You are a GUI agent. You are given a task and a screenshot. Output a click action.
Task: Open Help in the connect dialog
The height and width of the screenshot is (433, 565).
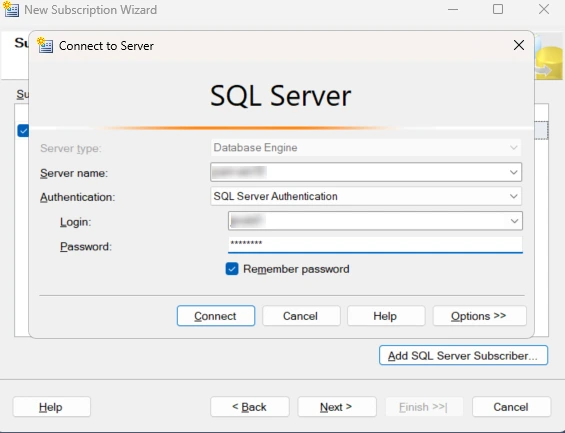tap(386, 316)
